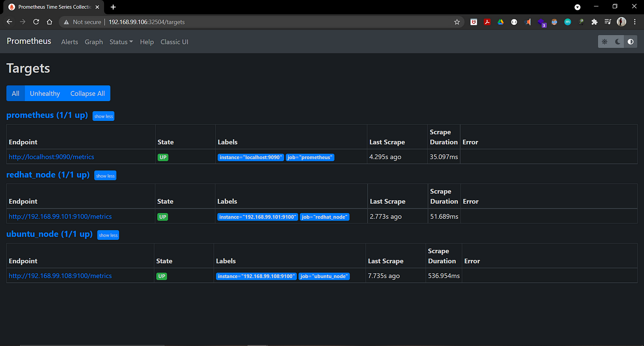Open the media controls playlist icon

pos(608,22)
